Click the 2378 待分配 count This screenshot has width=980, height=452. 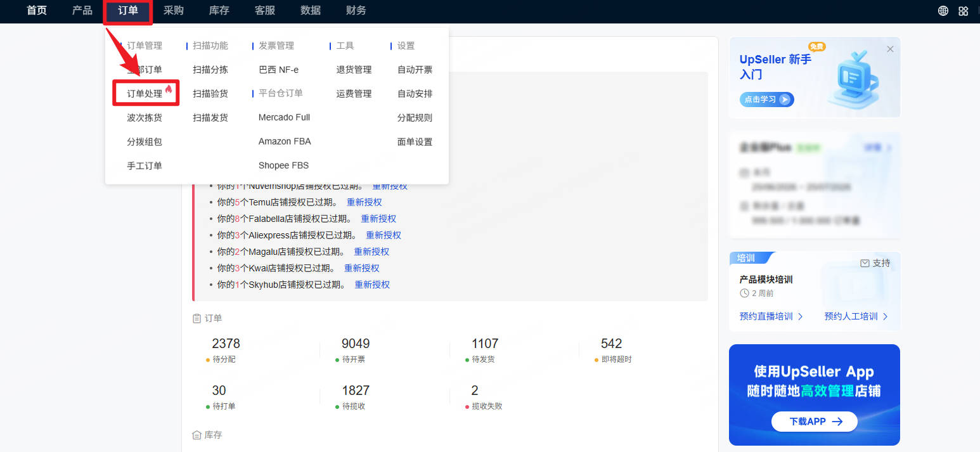click(226, 344)
